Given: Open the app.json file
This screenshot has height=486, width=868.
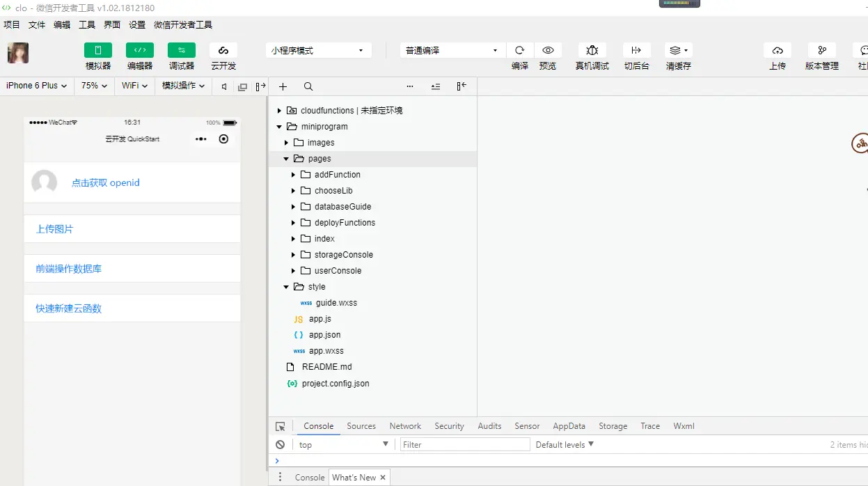Looking at the screenshot, I should coord(324,335).
